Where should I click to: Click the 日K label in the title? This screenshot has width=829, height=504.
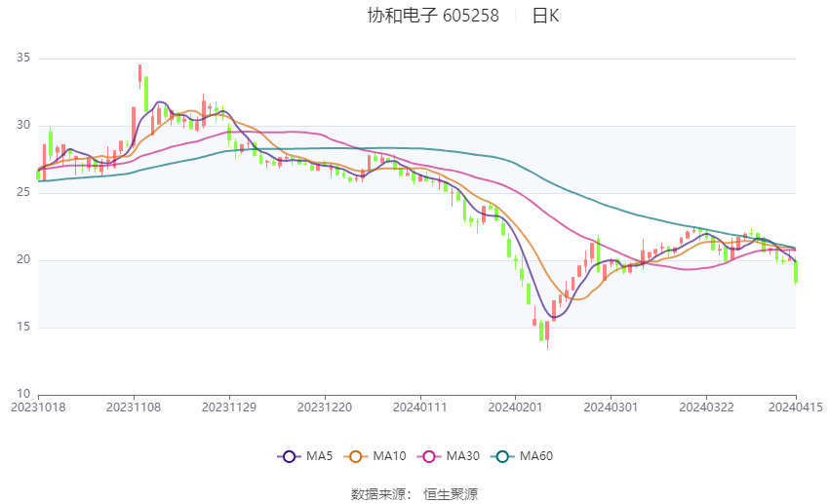point(545,16)
